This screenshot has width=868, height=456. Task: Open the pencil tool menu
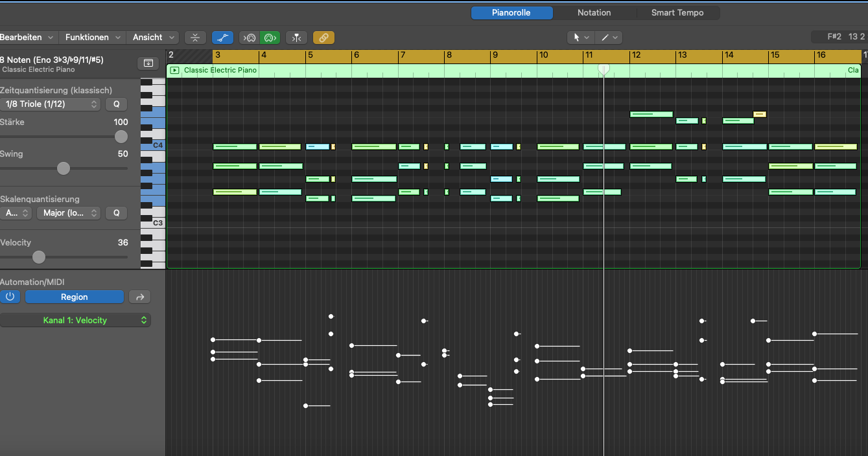click(x=609, y=38)
